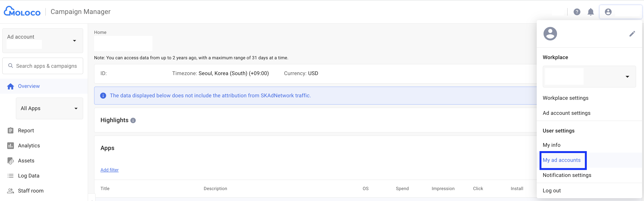Click the Analytics bar chart icon
This screenshot has height=201, width=644.
[x=11, y=145]
